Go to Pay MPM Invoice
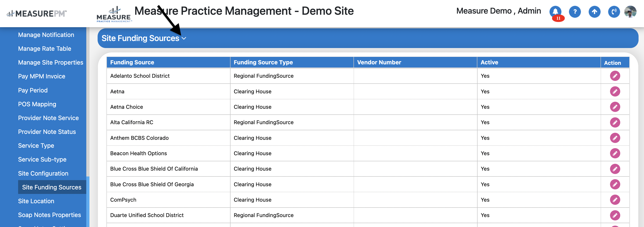This screenshot has width=644, height=227. 41,76
